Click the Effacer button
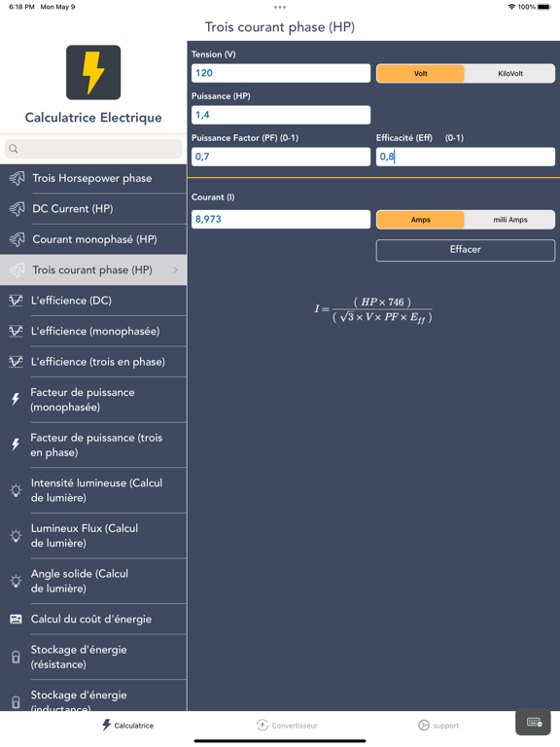The height and width of the screenshot is (747, 560). tap(466, 250)
